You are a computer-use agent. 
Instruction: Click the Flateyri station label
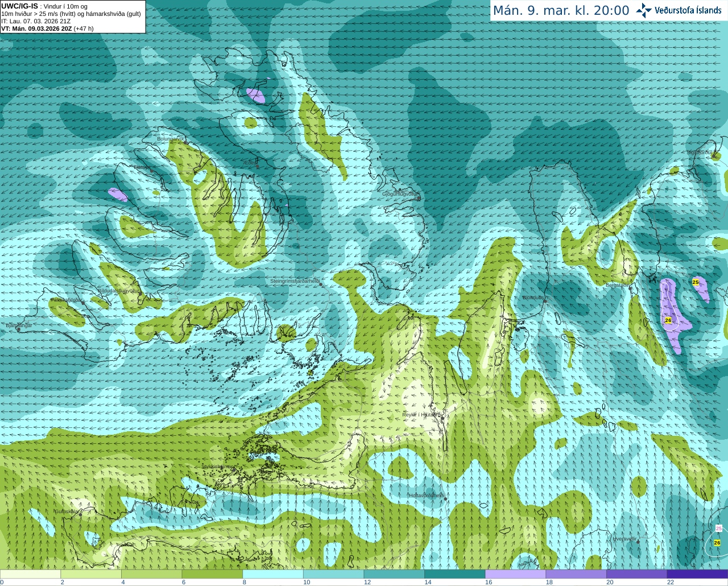click(x=141, y=167)
